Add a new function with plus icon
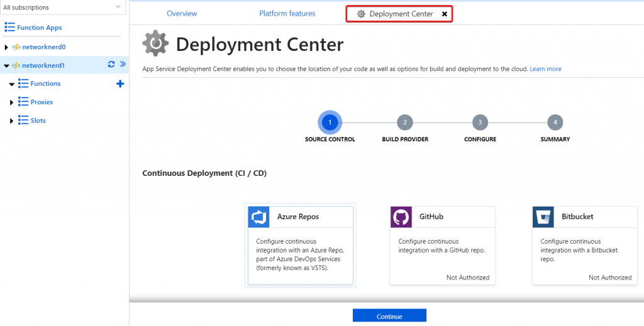The width and height of the screenshot is (644, 326). click(120, 84)
